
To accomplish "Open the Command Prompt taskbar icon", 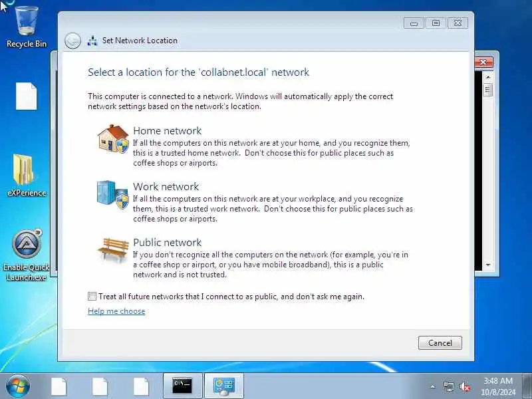I will click(x=182, y=386).
